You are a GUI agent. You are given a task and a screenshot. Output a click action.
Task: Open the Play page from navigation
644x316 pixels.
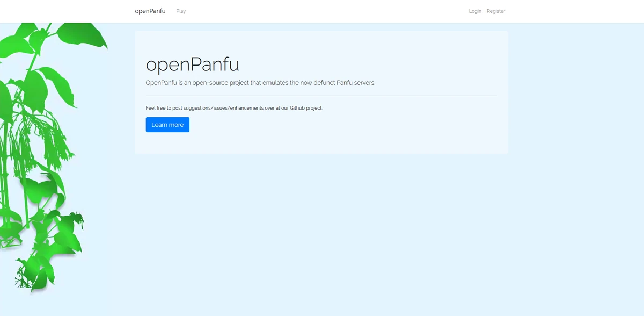[181, 11]
